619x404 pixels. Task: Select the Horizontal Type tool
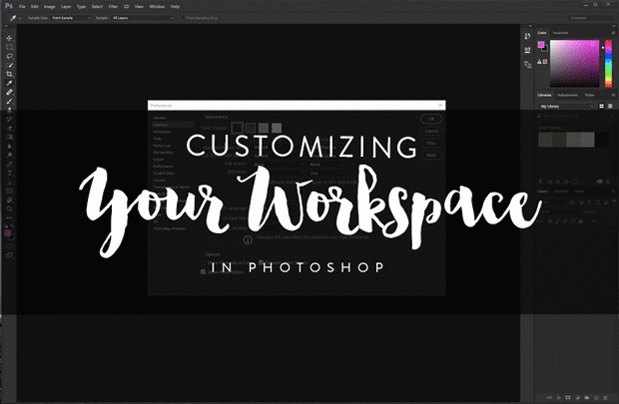point(9,173)
